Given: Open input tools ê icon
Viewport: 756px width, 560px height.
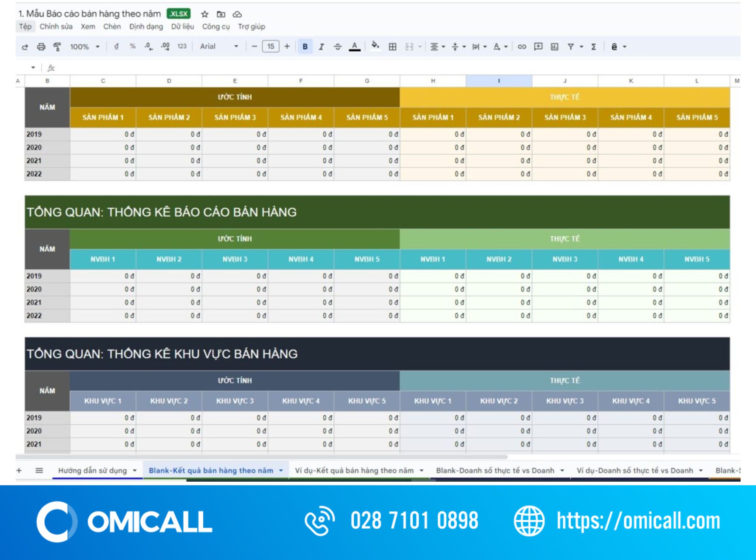Looking at the screenshot, I should (x=614, y=47).
